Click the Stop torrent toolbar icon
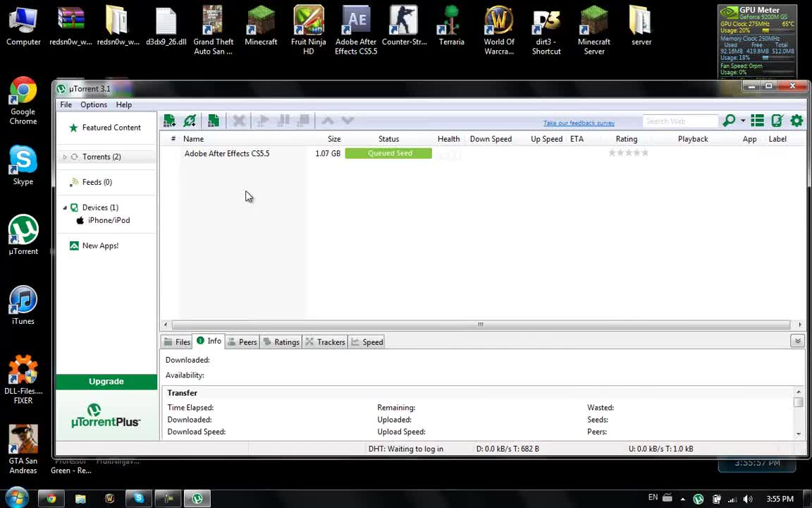 pos(304,121)
